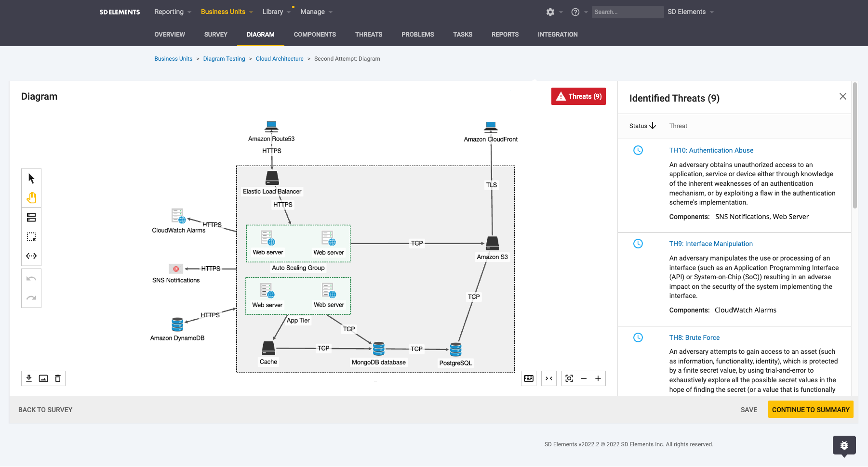
Task: Click CONTINUE TO SUMMARY
Action: tap(810, 409)
